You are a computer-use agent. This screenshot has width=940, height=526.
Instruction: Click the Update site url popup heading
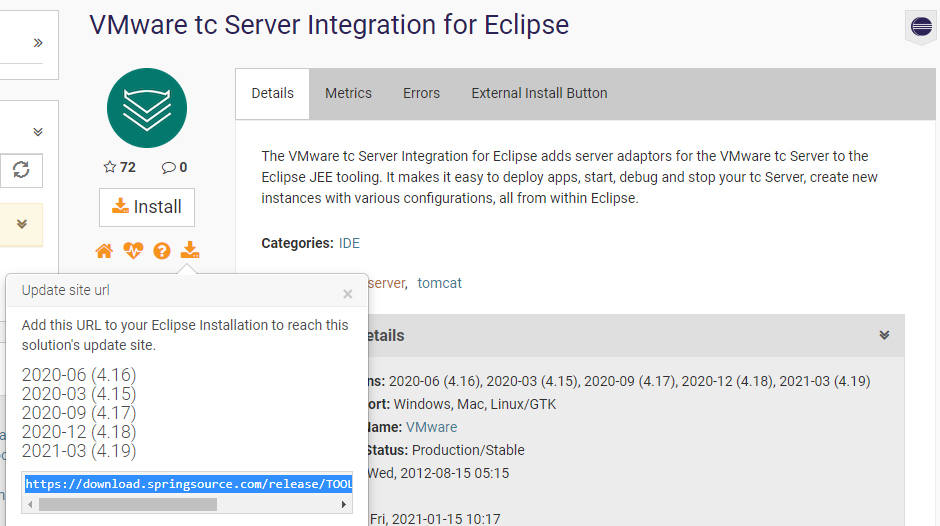pyautogui.click(x=66, y=290)
